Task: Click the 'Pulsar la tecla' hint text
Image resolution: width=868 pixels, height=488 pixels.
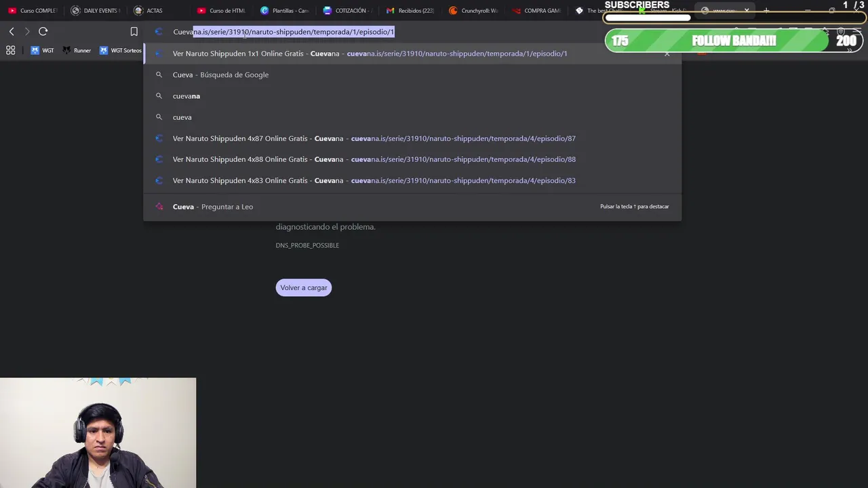Action: [x=635, y=207]
